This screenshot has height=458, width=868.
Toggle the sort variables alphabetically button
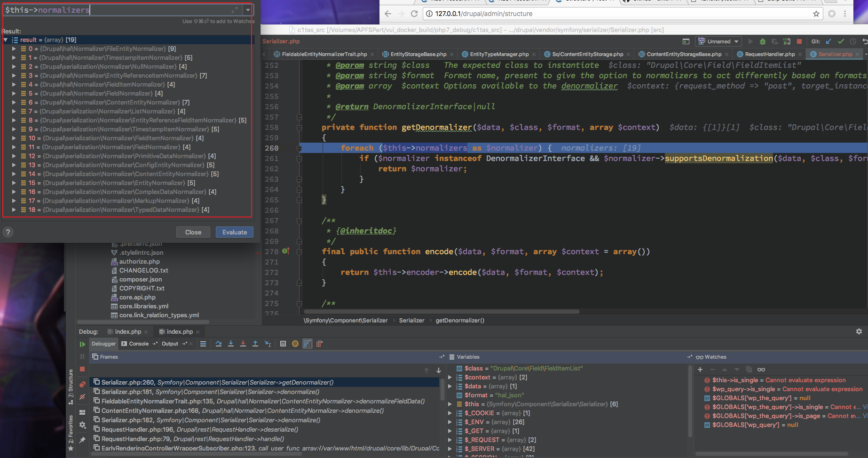[308, 344]
